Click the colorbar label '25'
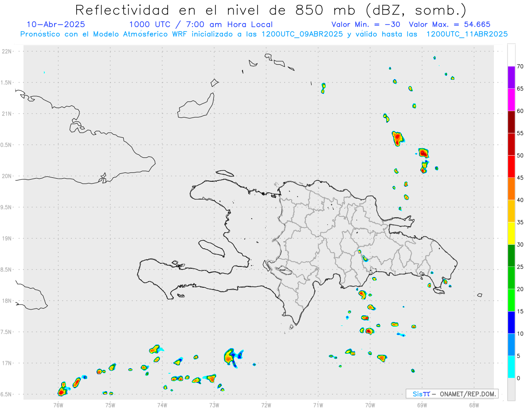 (520, 267)
